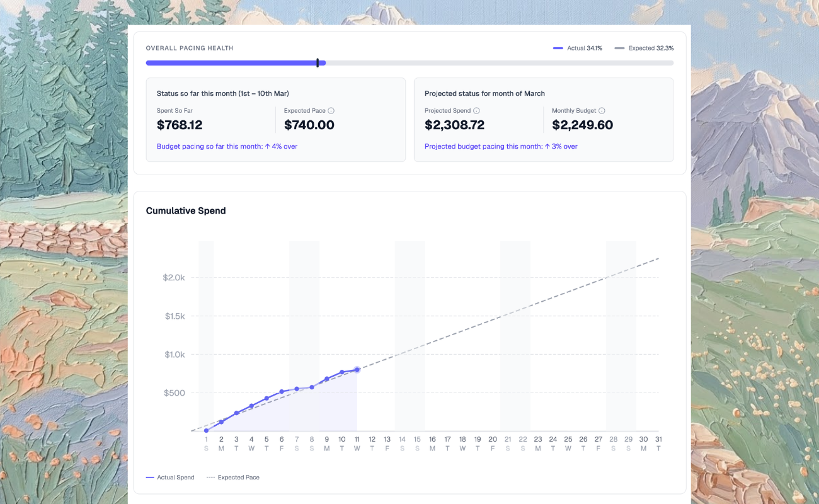Select the day 11 data point on chart
Screen dimensions: 819x504
[357, 370]
